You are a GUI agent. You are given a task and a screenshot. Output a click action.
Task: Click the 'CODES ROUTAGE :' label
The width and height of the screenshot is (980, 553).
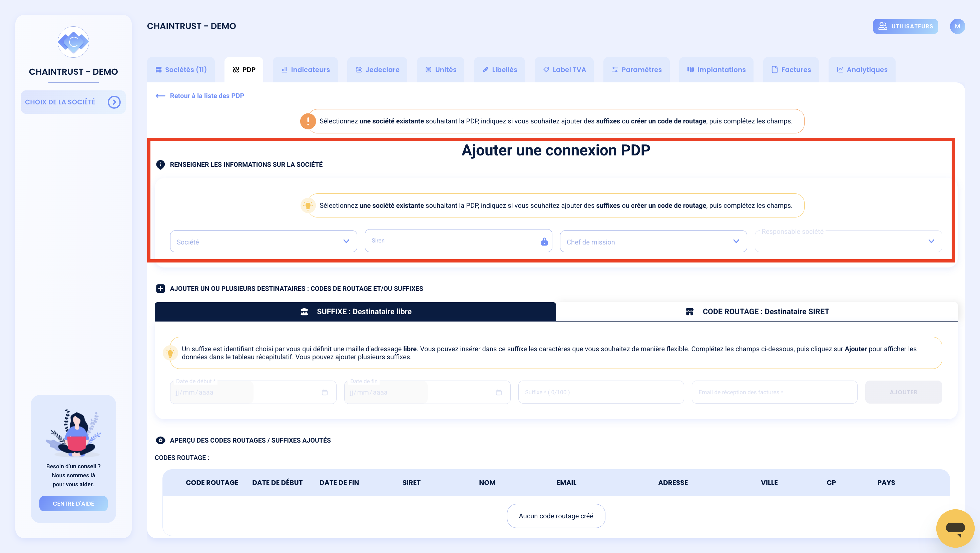tap(182, 458)
